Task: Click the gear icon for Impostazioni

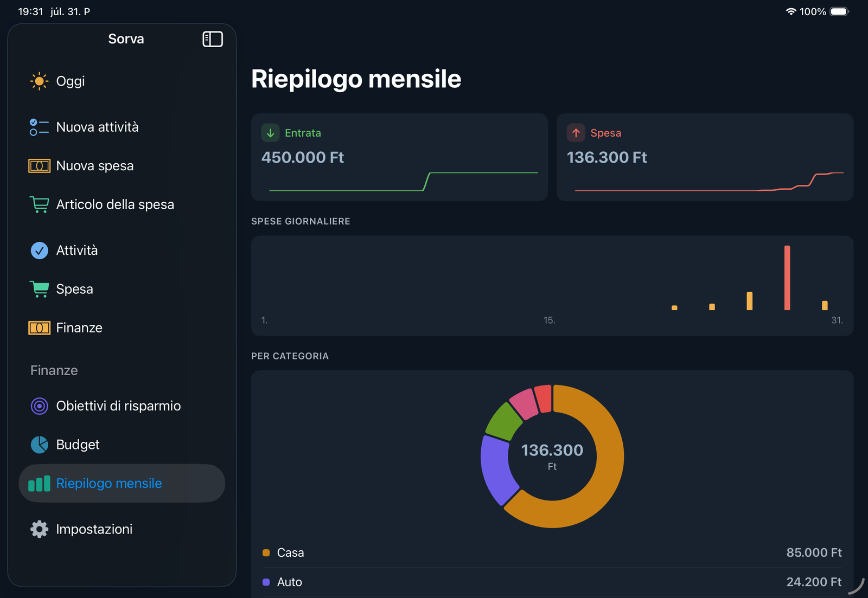Action: pyautogui.click(x=39, y=529)
